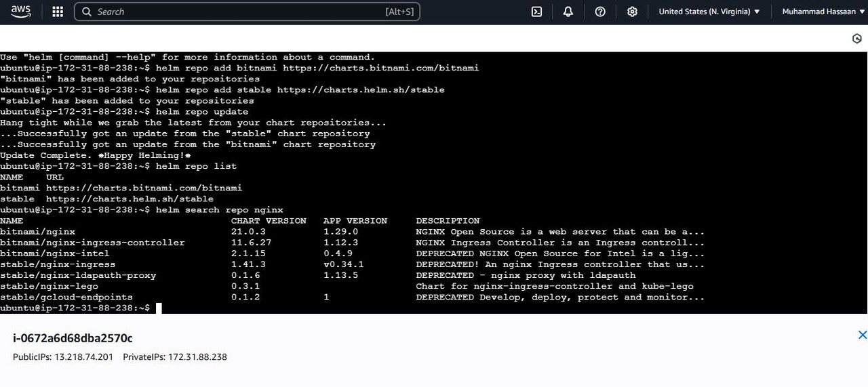Click bitnami/nginx-ingress-controller chart name
Image resolution: width=868 pixels, height=387 pixels.
coord(92,243)
